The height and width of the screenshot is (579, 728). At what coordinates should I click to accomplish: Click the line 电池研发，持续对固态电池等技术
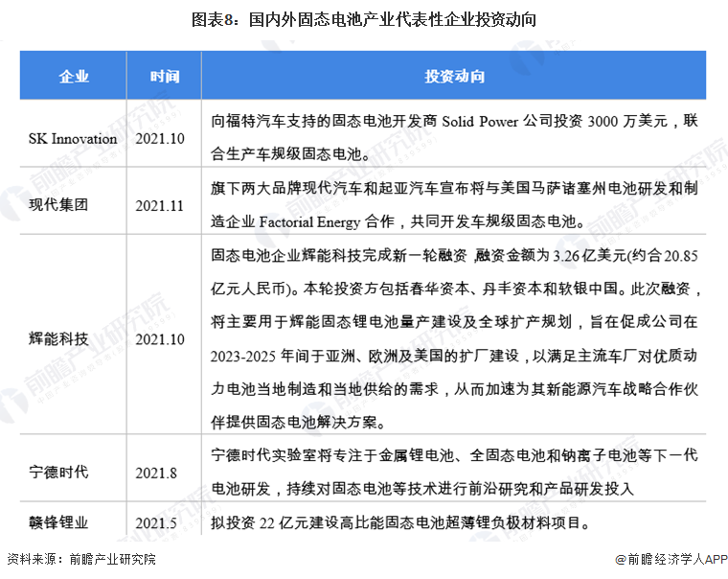[422, 489]
